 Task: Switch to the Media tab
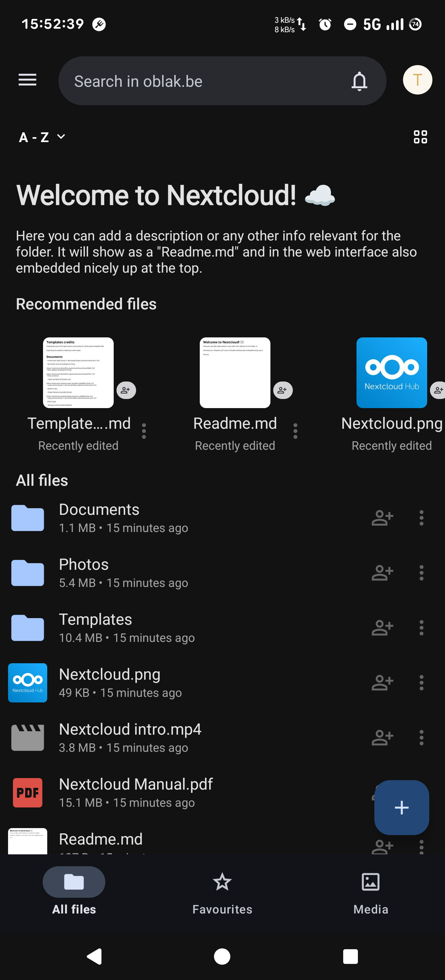370,891
